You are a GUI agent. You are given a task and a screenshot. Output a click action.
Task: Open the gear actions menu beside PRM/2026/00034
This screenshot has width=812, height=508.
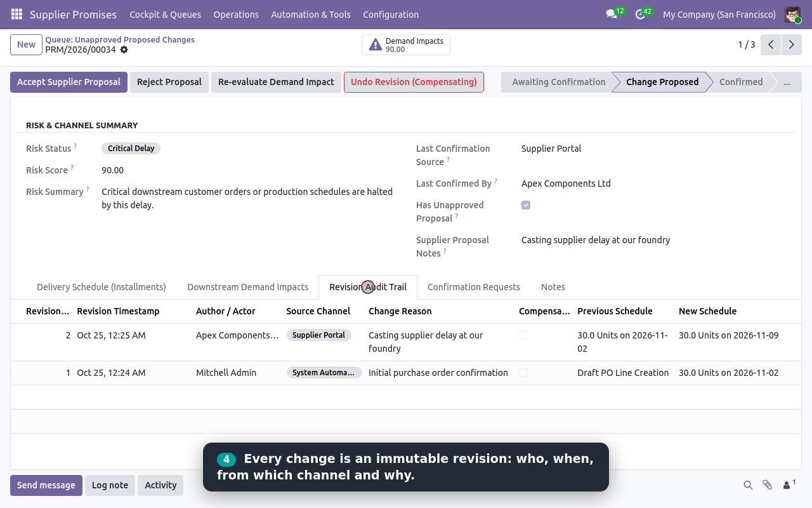pos(124,50)
